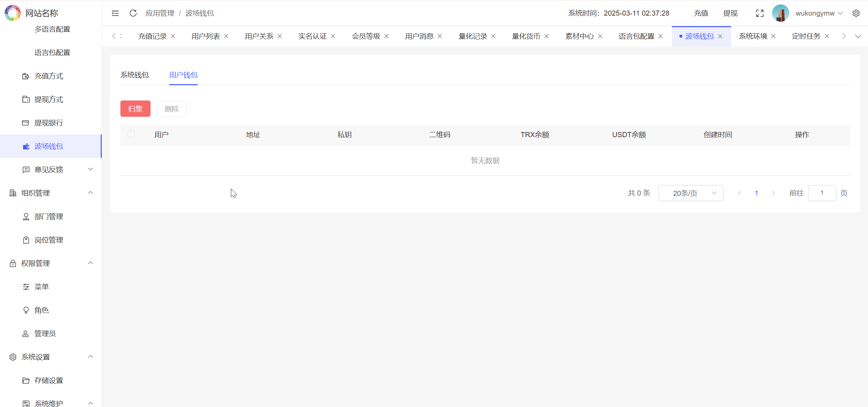
Task: Close the 量化记录 tab
Action: pyautogui.click(x=494, y=36)
